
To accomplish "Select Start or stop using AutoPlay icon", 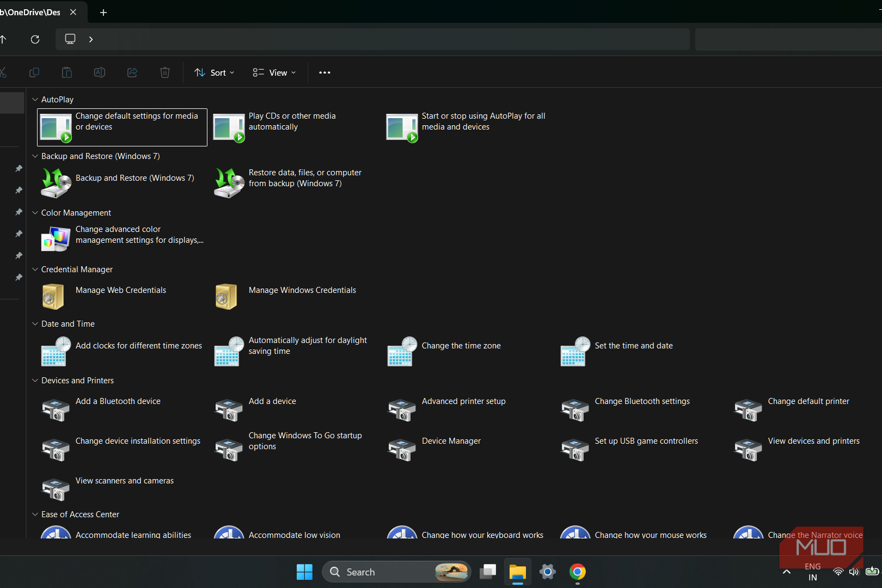I will tap(402, 128).
